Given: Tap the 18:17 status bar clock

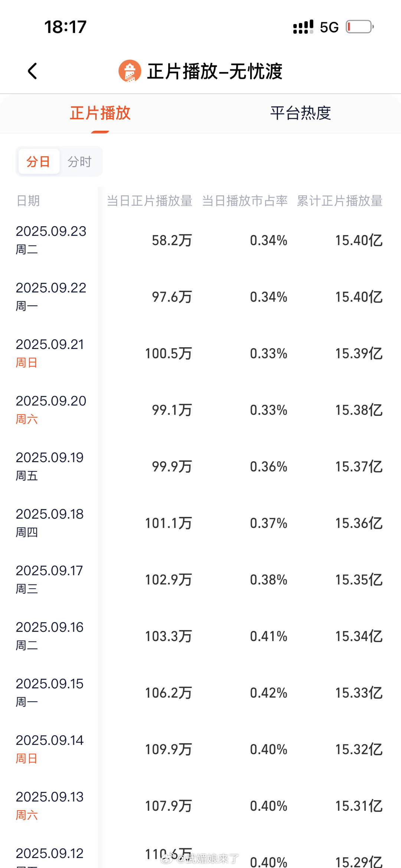Looking at the screenshot, I should pyautogui.click(x=65, y=27).
